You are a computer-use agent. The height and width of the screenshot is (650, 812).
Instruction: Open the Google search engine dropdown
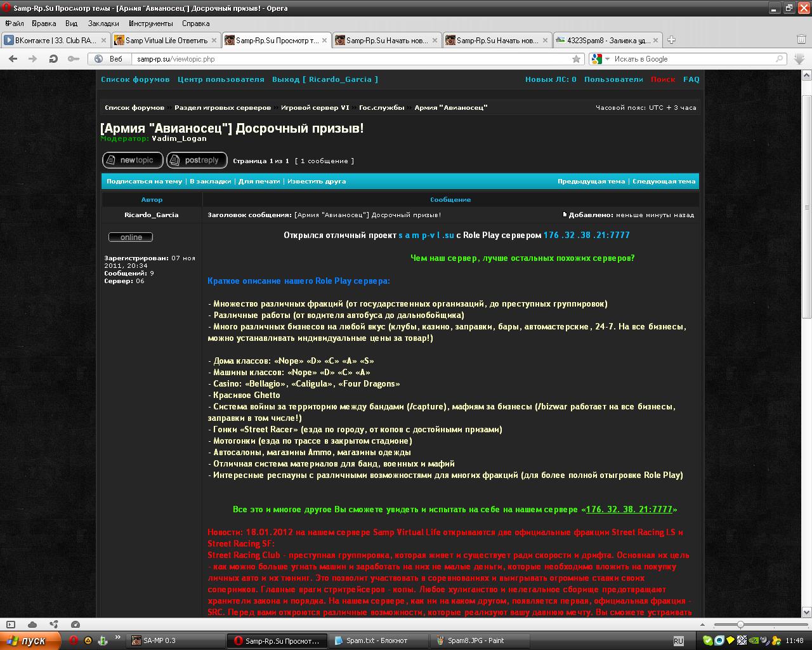click(607, 59)
